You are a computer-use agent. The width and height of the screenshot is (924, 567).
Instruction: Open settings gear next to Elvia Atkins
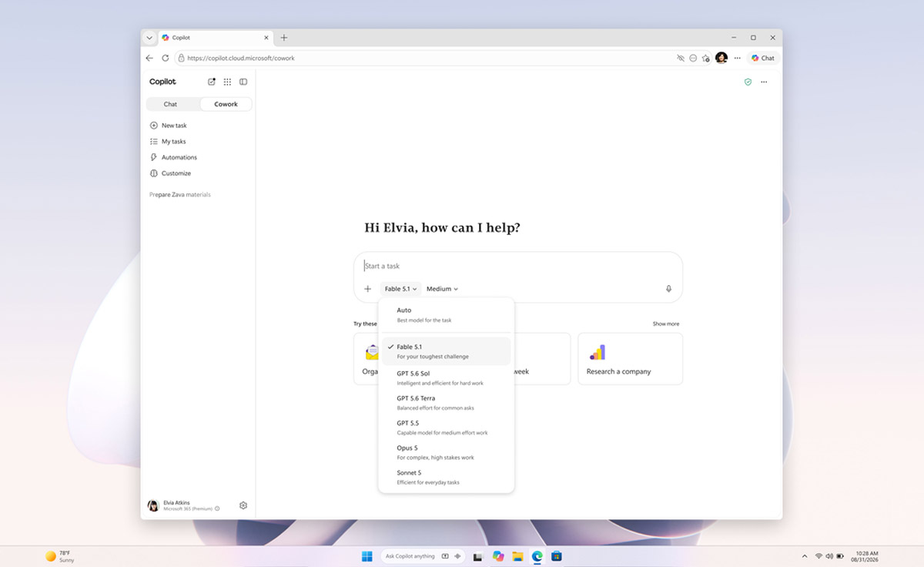(243, 505)
